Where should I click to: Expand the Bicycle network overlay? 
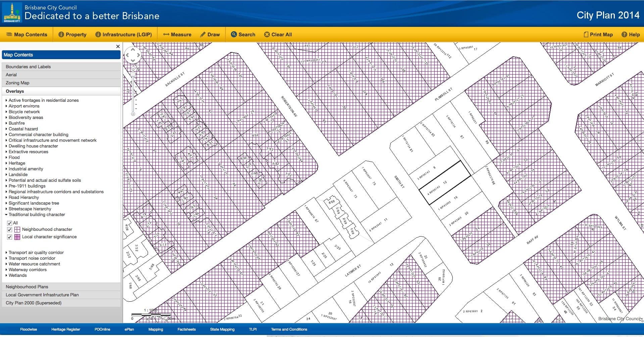(x=6, y=112)
